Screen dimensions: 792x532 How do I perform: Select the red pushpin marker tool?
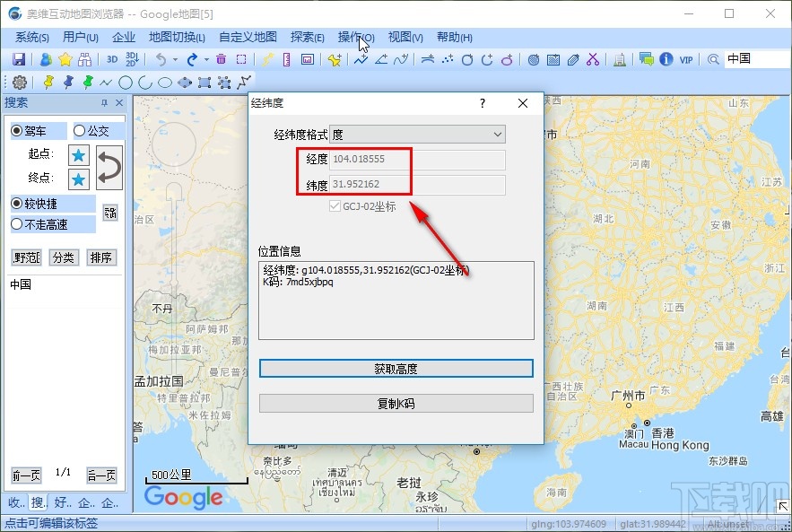click(x=47, y=83)
